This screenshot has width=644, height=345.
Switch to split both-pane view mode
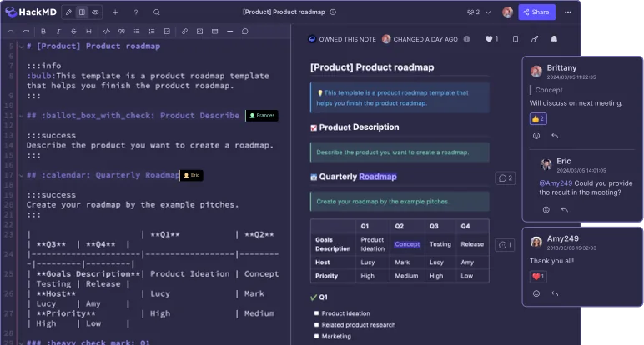pos(82,12)
